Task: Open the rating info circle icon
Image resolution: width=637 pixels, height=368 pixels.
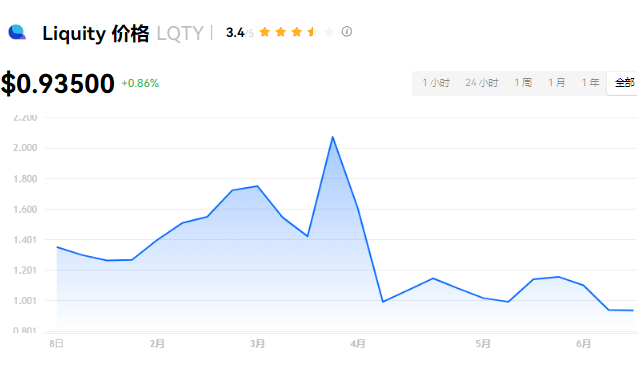Action: (x=347, y=32)
